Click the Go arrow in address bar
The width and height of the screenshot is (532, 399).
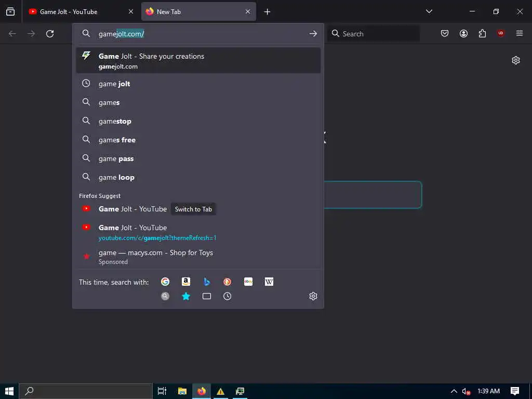pyautogui.click(x=313, y=34)
